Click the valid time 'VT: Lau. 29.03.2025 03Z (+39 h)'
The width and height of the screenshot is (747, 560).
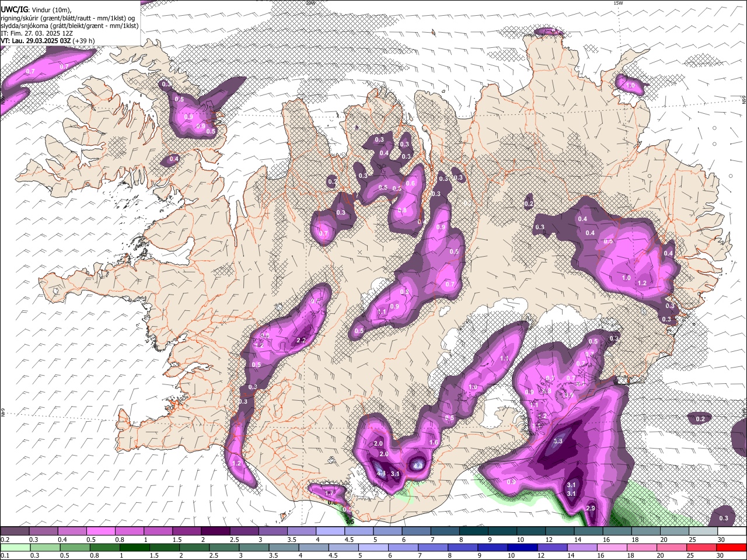48,41
